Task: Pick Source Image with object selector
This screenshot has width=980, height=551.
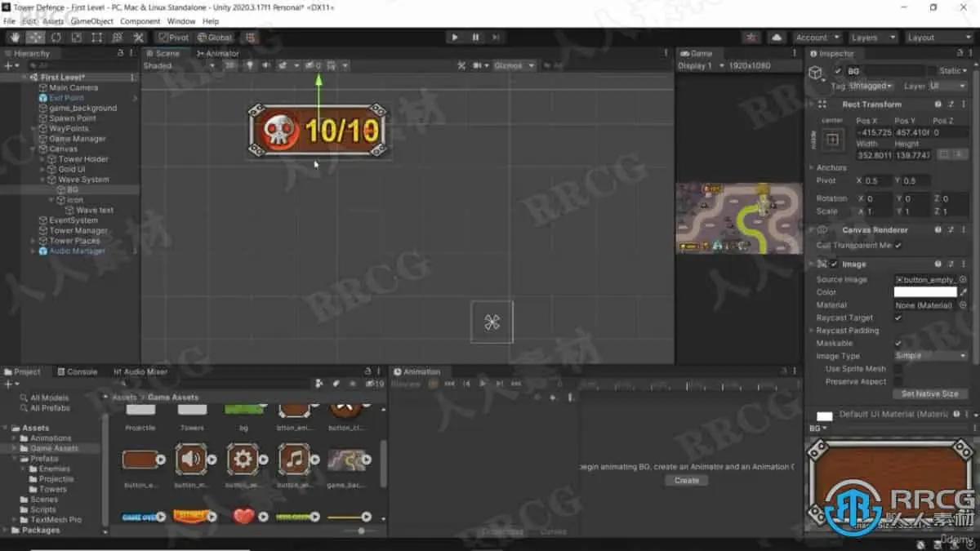Action: 963,279
